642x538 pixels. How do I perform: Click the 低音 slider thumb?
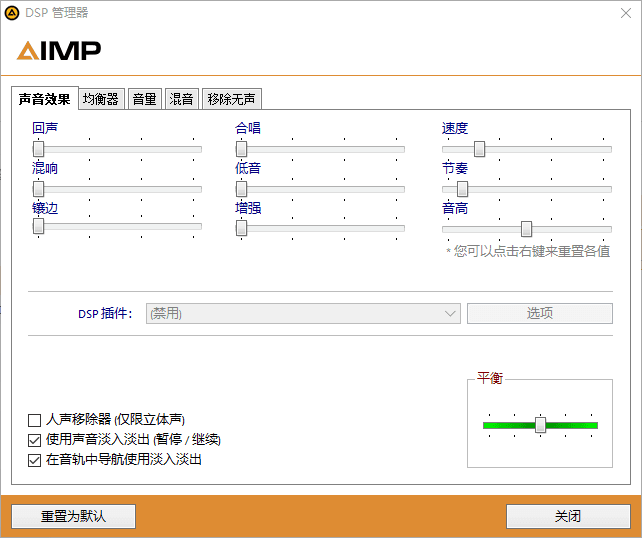(241, 188)
